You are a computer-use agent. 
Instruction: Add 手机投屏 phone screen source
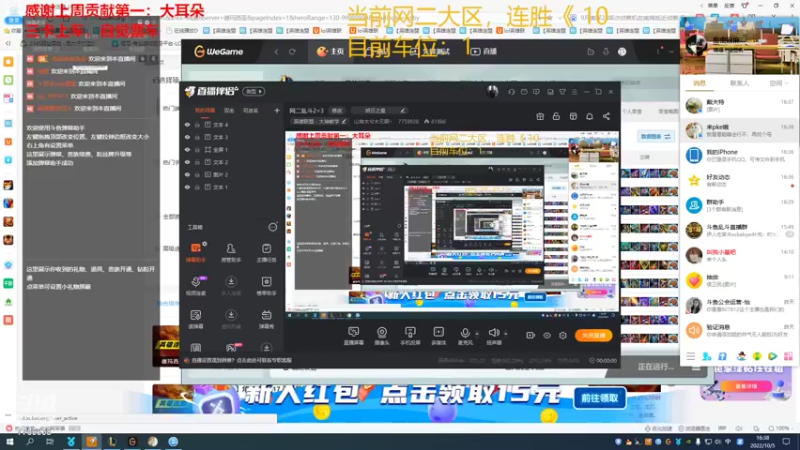coord(410,336)
